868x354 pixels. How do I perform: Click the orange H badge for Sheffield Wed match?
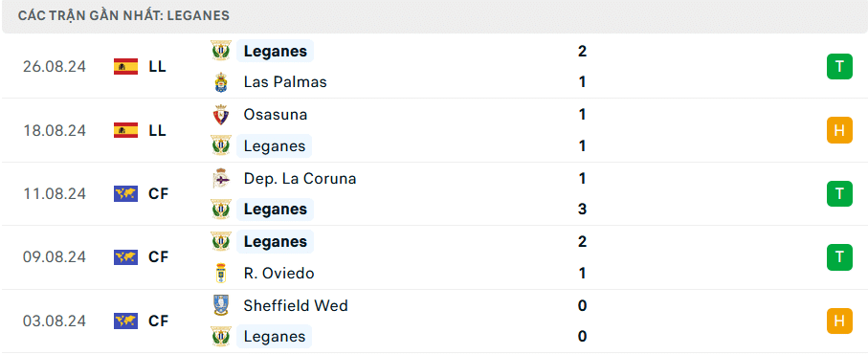click(839, 321)
